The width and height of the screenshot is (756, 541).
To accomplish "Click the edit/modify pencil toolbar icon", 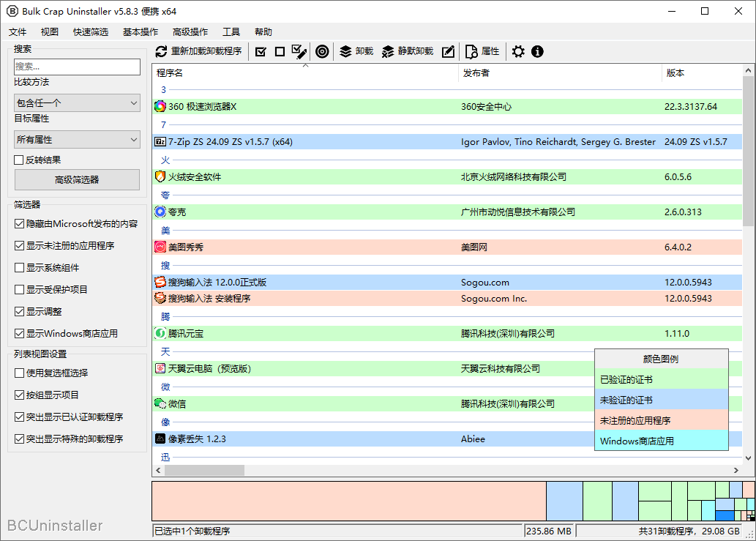I will click(x=448, y=51).
